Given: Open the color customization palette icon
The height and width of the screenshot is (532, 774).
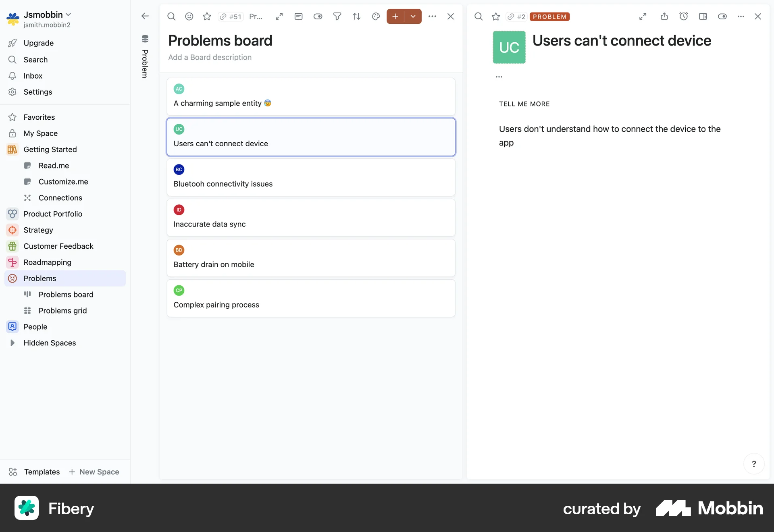Looking at the screenshot, I should coord(376,17).
